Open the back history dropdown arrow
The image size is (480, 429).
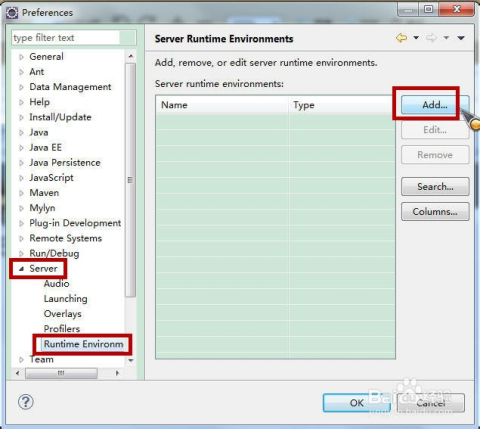416,38
